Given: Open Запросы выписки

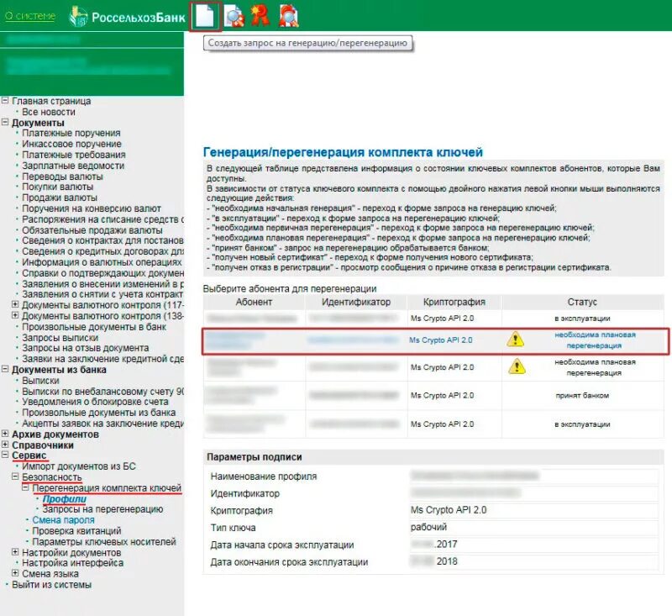Looking at the screenshot, I should [x=60, y=338].
